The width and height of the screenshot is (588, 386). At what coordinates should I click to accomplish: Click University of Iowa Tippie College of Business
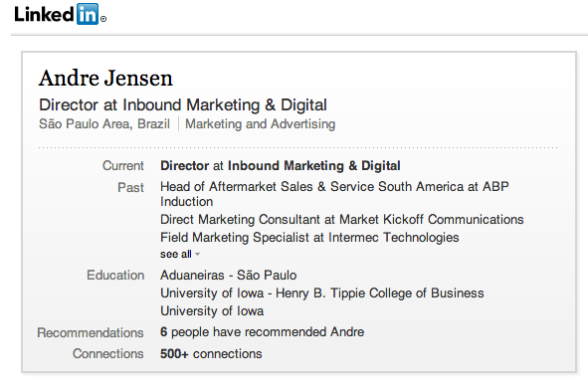(322, 292)
